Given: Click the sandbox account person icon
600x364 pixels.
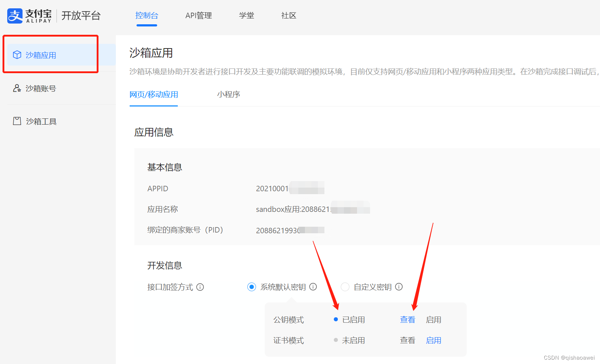Looking at the screenshot, I should [x=17, y=88].
